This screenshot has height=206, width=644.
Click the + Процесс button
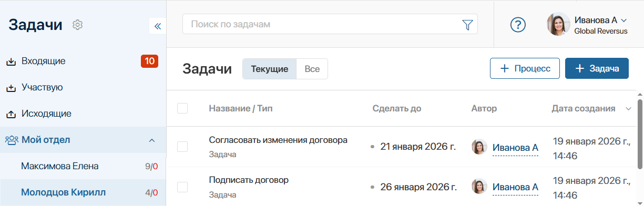(x=525, y=68)
